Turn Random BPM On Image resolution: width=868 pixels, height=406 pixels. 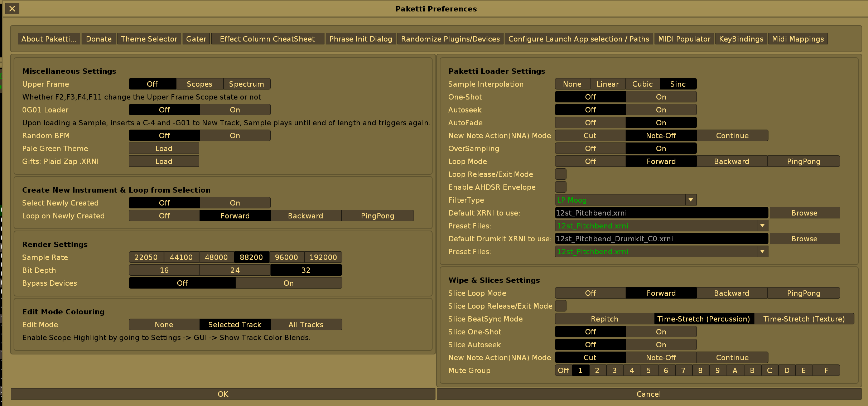click(235, 136)
